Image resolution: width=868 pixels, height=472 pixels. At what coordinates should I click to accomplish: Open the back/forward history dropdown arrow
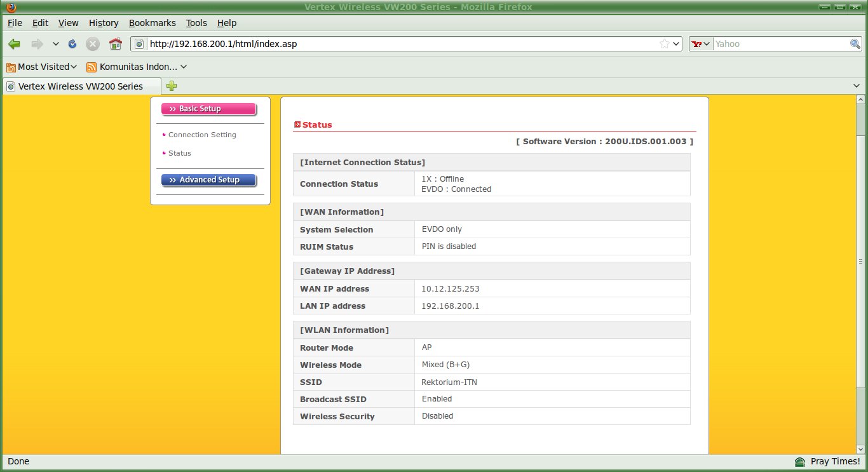click(56, 44)
